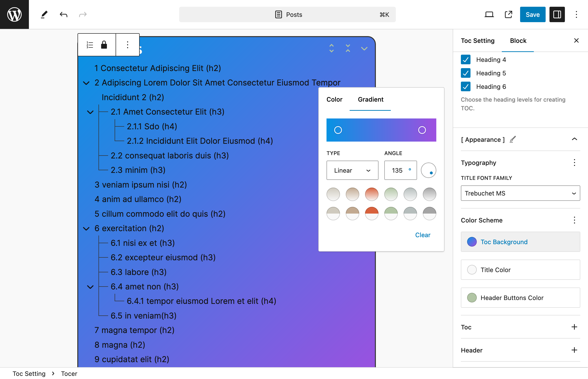
Task: Uncheck the Heading 4 checkbox
Action: (x=465, y=59)
